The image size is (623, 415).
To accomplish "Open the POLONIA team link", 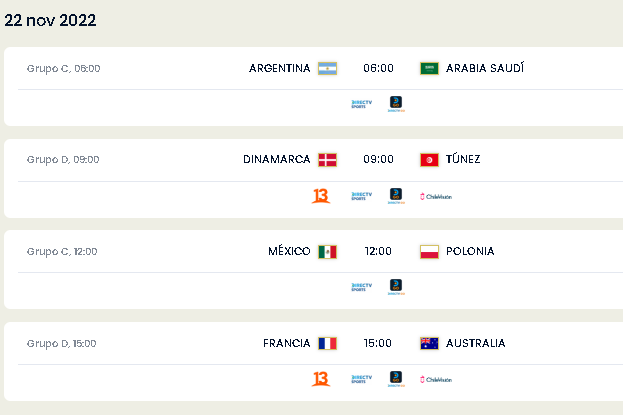I will pos(470,251).
